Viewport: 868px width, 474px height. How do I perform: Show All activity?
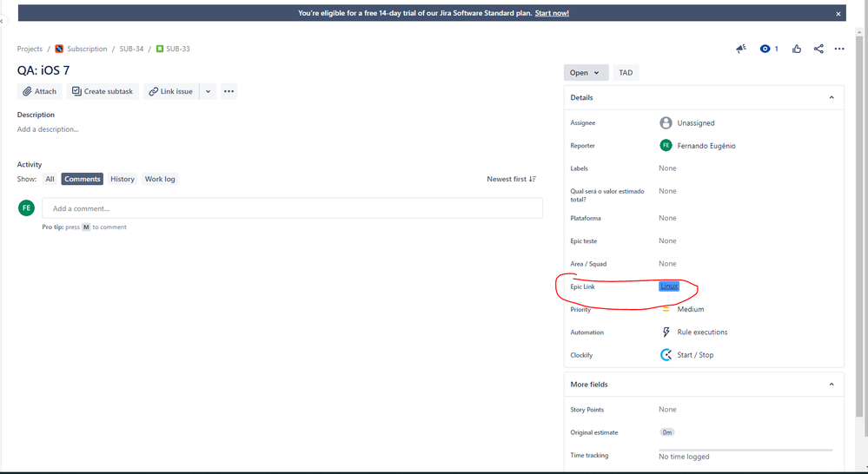(x=50, y=179)
